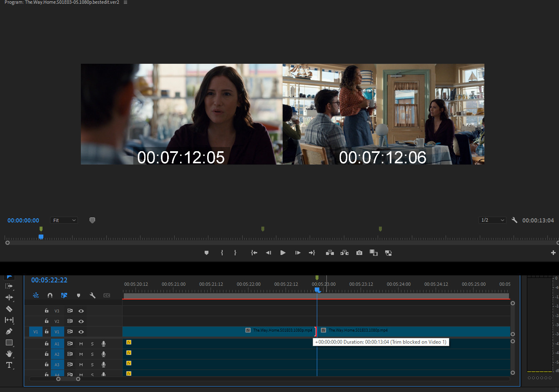The height and width of the screenshot is (392, 559).
Task: Click the fx badge on the second V1 clip
Action: 323,330
